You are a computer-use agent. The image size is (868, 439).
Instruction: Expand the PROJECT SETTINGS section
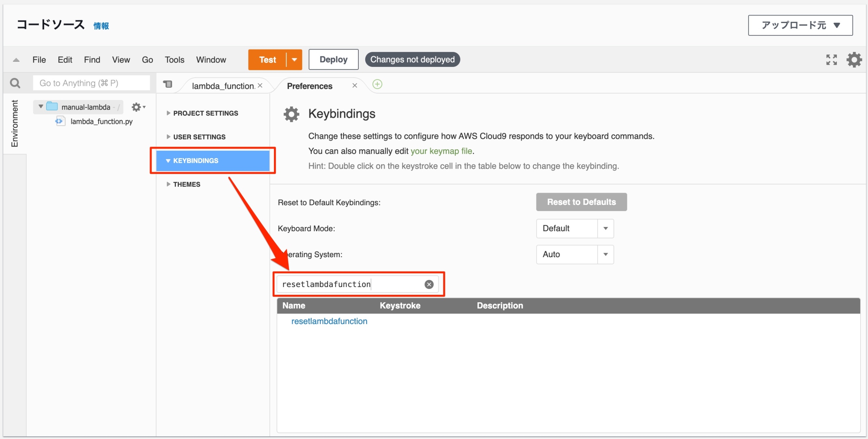pyautogui.click(x=205, y=113)
